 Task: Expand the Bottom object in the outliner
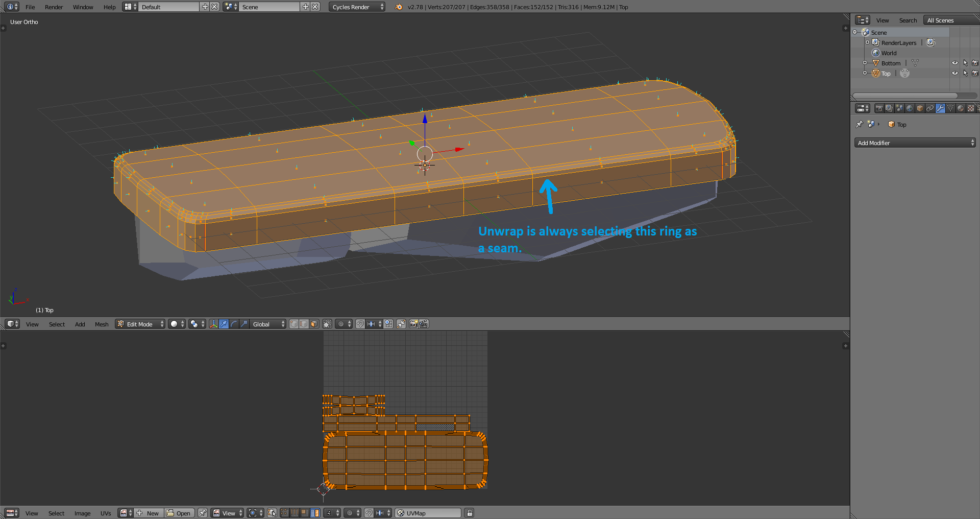pyautogui.click(x=864, y=63)
